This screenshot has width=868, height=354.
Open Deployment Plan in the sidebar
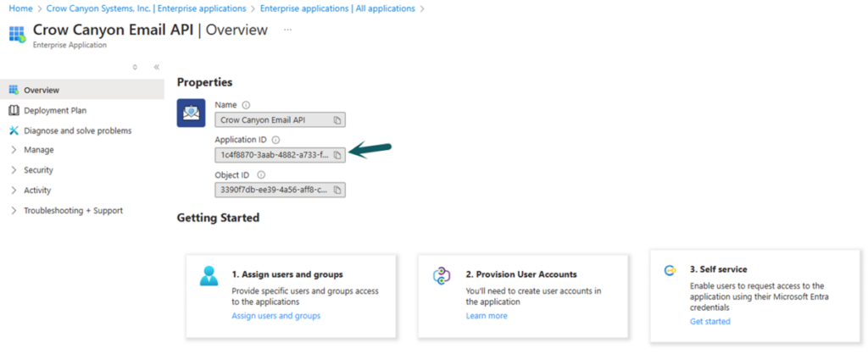pyautogui.click(x=55, y=110)
